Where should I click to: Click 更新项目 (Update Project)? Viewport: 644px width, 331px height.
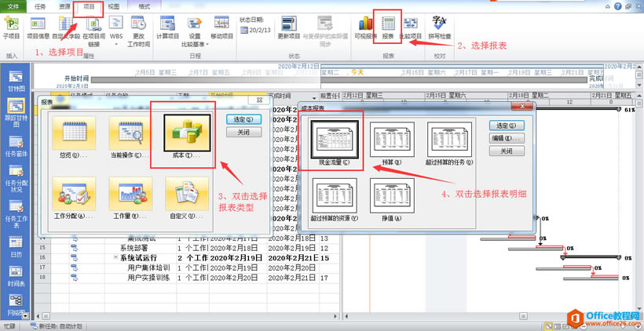pos(289,28)
